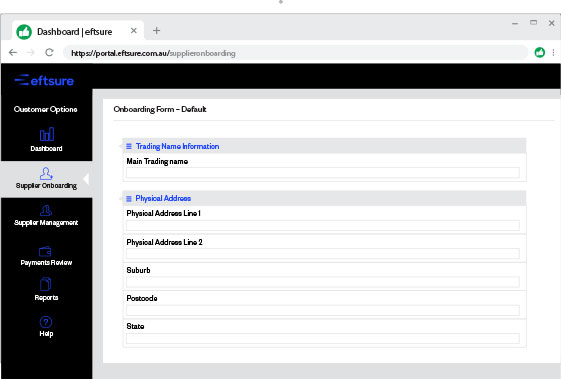Select the Supplier Onboarding person icon
This screenshot has height=379, width=561.
[46, 174]
